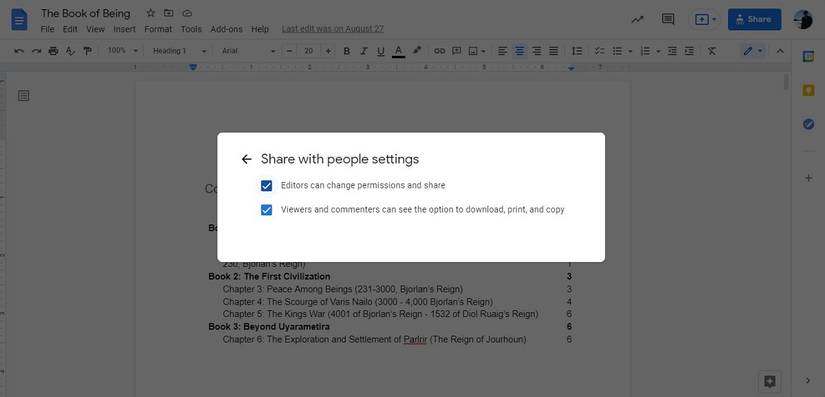This screenshot has height=397, width=825.
Task: Open Google Keep side panel
Action: [809, 90]
